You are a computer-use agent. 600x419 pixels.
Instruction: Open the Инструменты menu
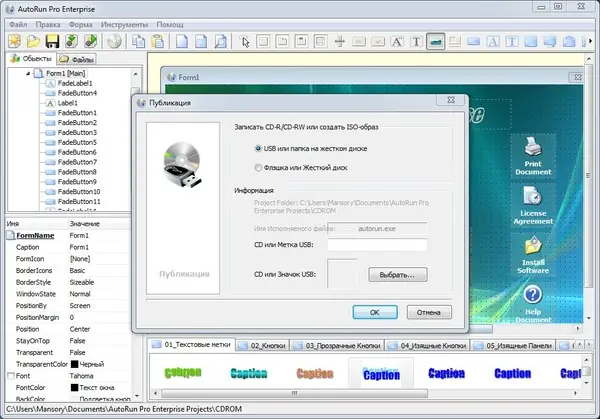coord(124,24)
